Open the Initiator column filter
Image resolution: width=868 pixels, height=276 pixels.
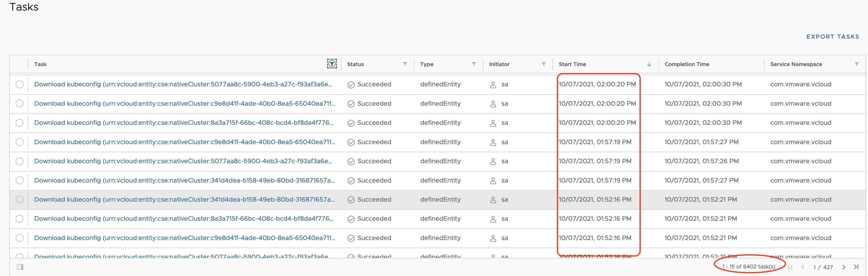point(544,64)
